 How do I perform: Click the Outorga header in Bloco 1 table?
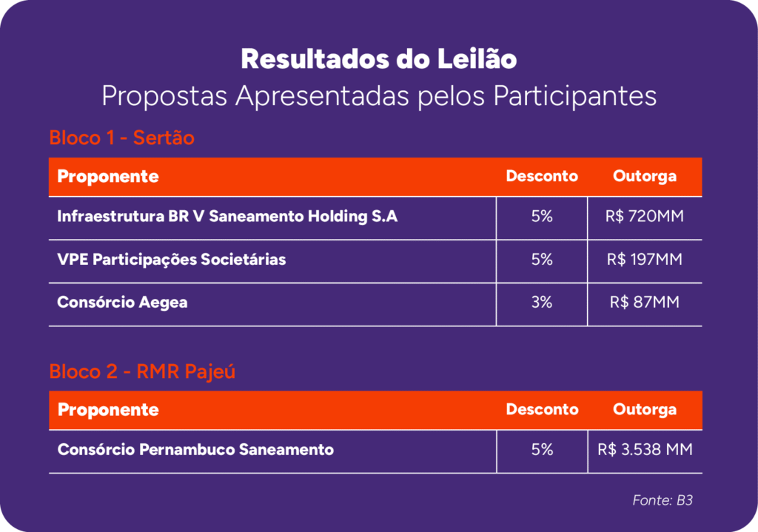[645, 177]
